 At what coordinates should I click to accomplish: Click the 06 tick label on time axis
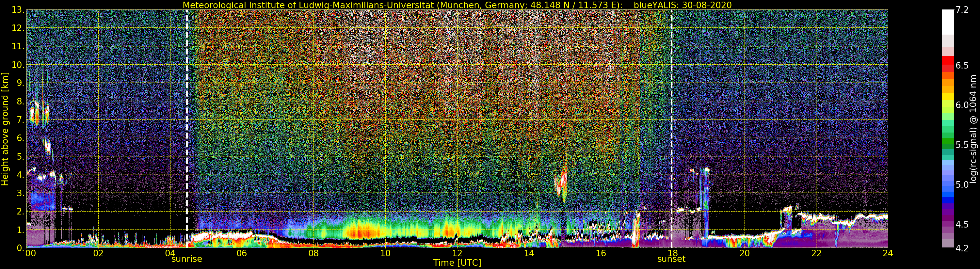(x=242, y=253)
